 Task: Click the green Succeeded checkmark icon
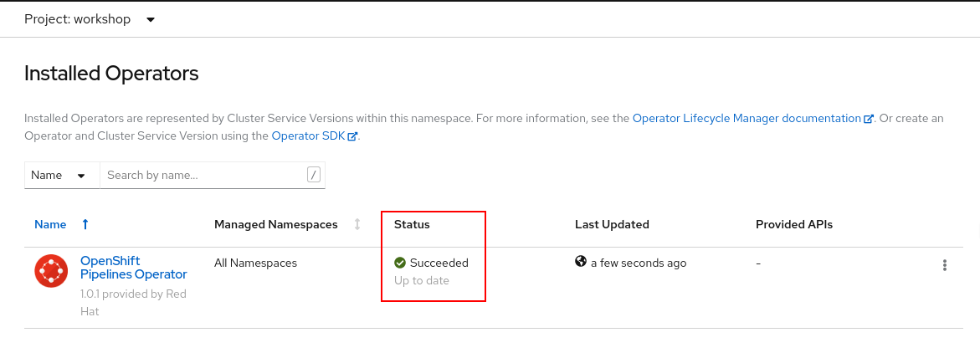400,263
